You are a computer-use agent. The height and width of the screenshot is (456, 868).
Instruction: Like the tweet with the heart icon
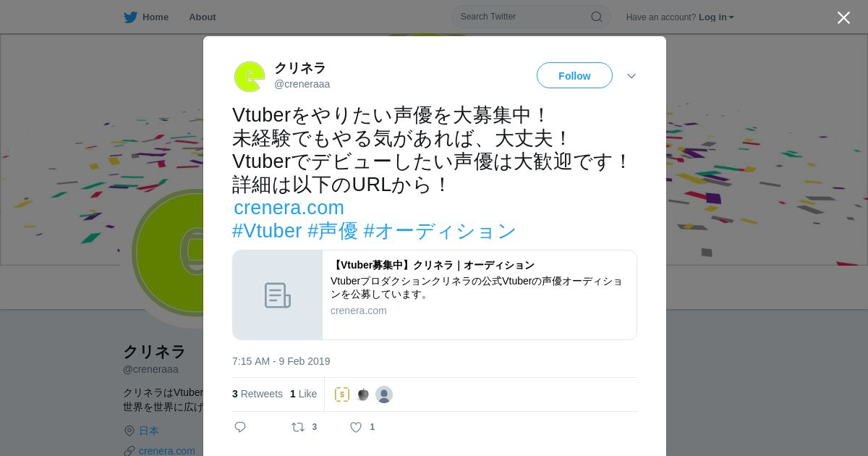(x=356, y=427)
